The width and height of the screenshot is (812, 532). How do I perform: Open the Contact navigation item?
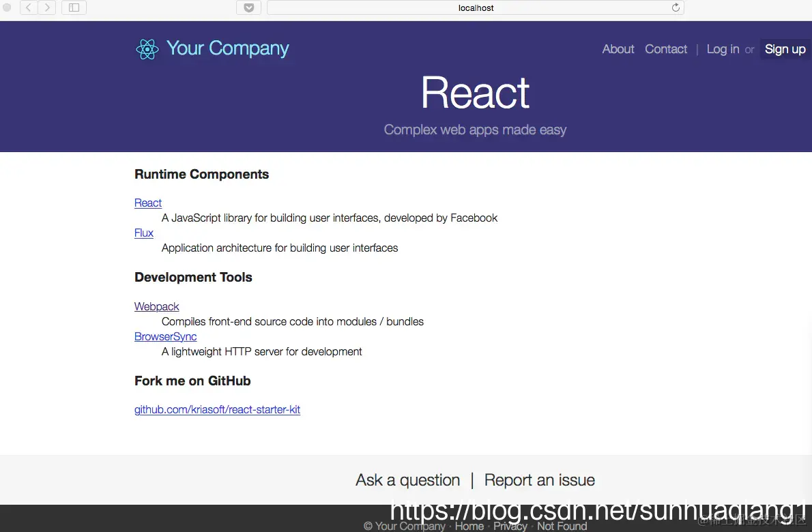[x=666, y=49]
